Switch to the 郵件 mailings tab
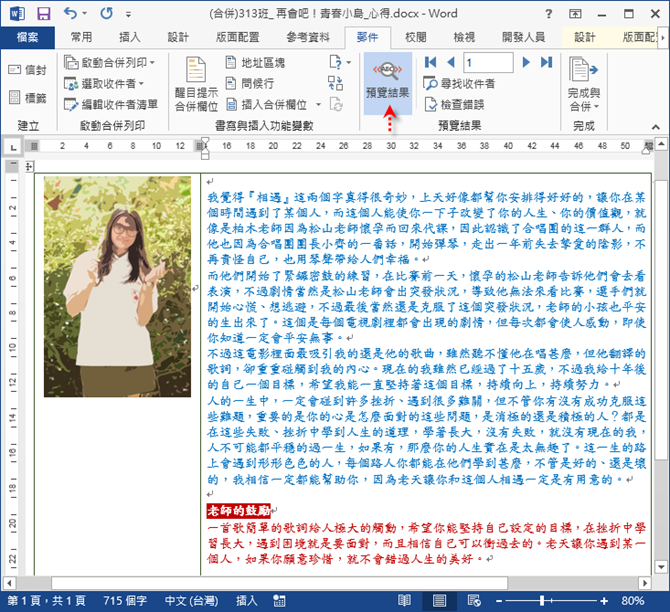The height and width of the screenshot is (612, 670). 367,38
